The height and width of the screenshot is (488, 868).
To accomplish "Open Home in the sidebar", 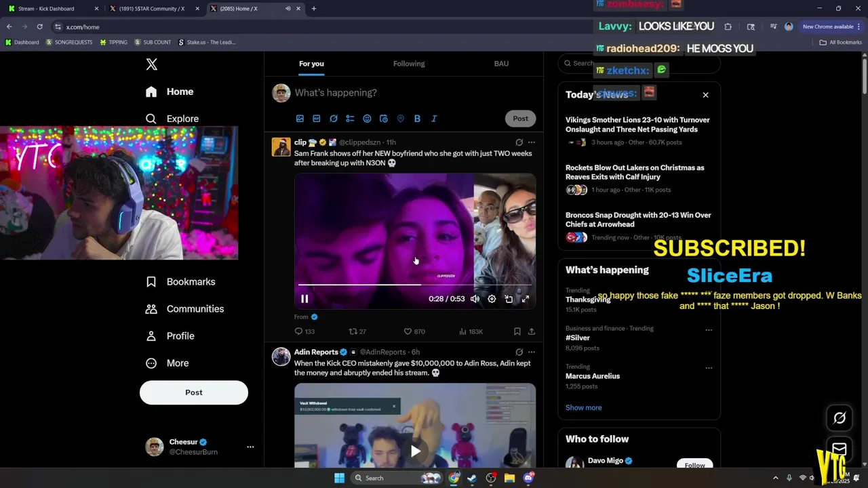I will point(170,91).
